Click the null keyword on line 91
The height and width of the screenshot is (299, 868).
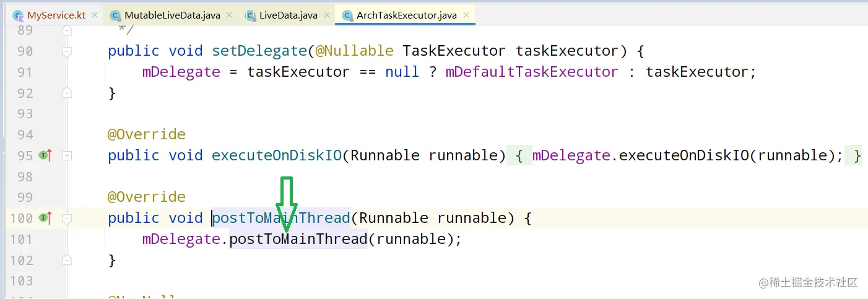point(402,72)
